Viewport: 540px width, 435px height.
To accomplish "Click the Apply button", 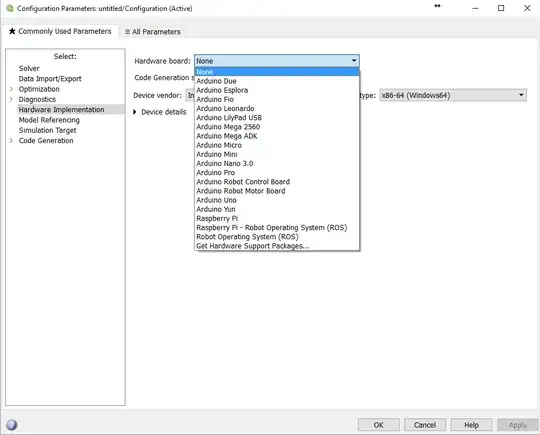I will point(518,425).
